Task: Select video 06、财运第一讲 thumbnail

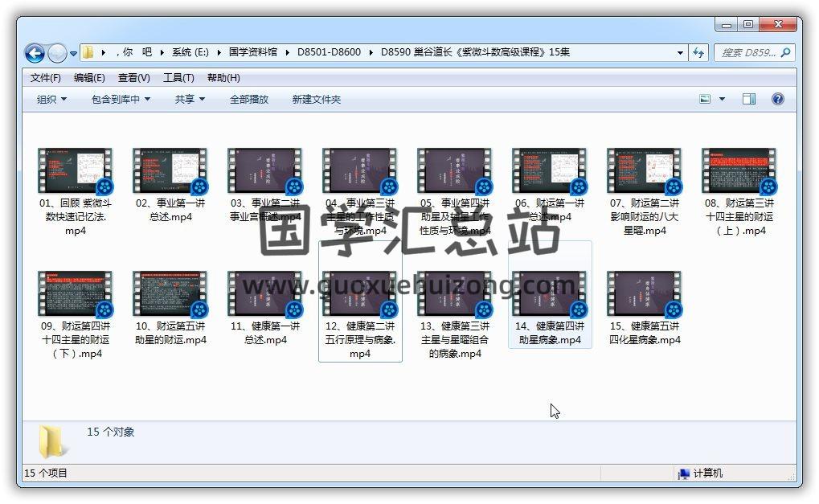Action: (549, 170)
